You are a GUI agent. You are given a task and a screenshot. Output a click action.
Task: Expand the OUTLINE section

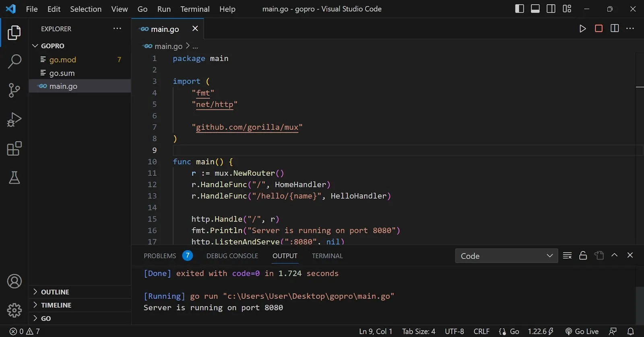click(80, 292)
